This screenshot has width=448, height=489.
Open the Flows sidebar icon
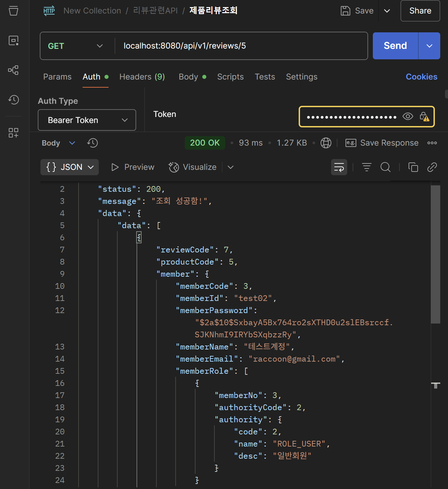(x=13, y=70)
